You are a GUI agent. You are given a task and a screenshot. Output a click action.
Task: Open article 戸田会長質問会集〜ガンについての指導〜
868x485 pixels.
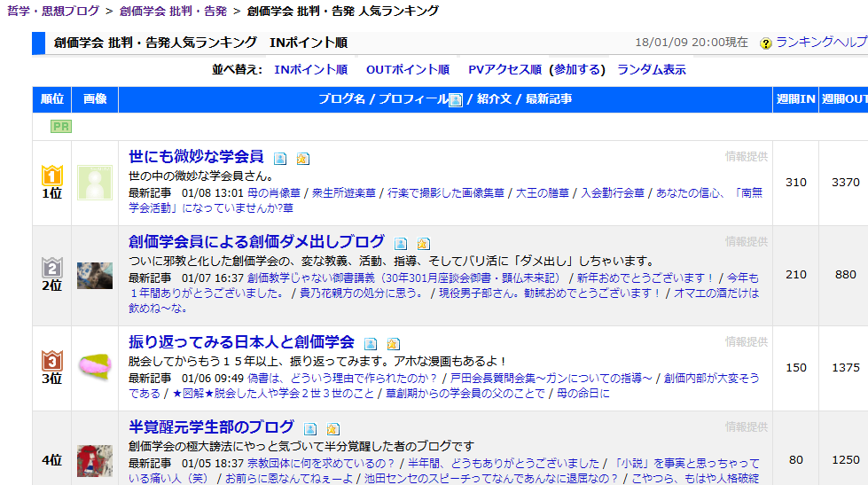point(551,378)
